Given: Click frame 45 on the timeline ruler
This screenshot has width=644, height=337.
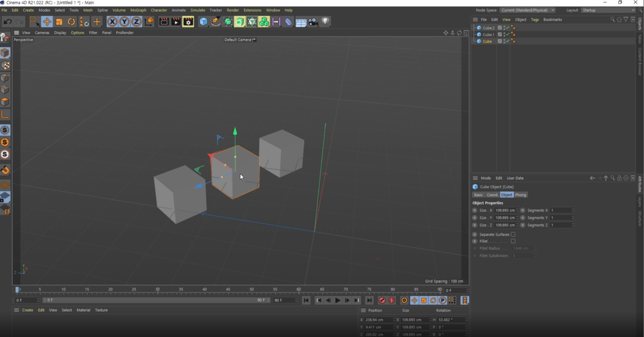Looking at the screenshot, I should tap(228, 290).
